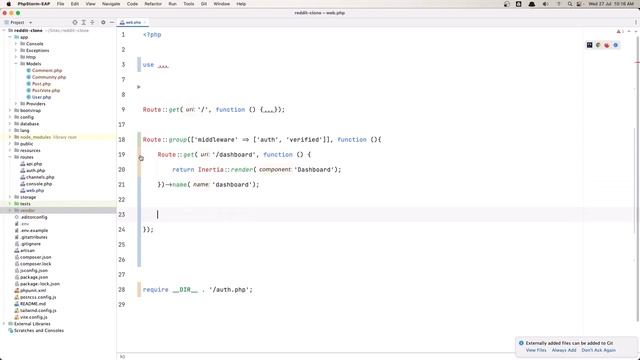Open the File menu
Screen dimensions: 640x360
(x=60, y=4)
